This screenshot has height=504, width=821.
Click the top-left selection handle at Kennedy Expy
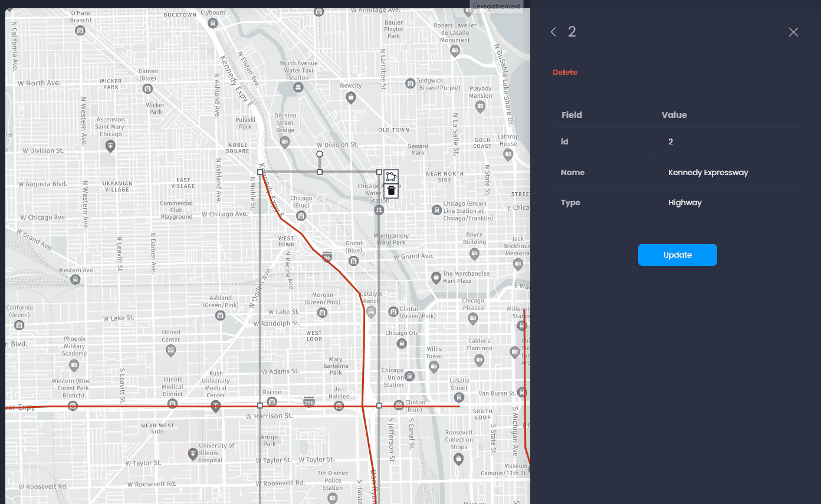point(260,172)
